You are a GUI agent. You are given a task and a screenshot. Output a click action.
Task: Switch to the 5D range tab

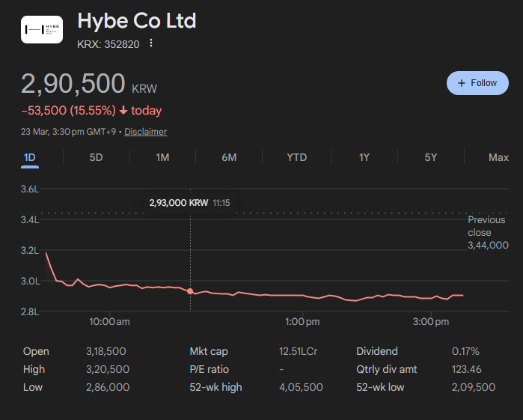tap(96, 157)
